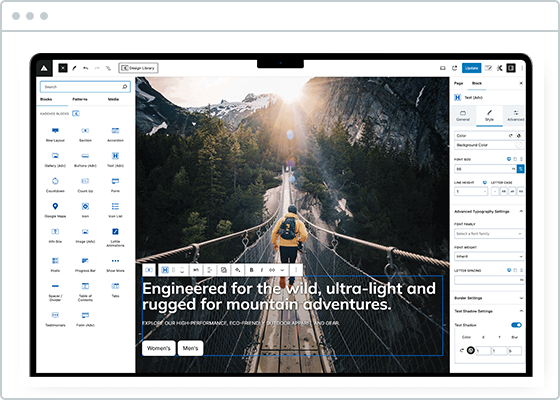Toggle bold in the block toolbar
Image resolution: width=560 pixels, height=400 pixels.
coord(251,270)
